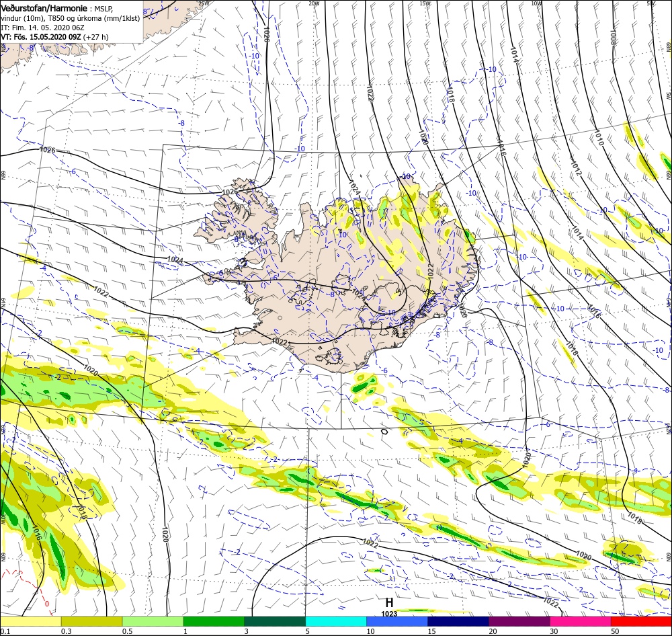This screenshot has height=636, width=672.
Task: Click the pink 30–50 legend swatch
Action: coord(581,621)
